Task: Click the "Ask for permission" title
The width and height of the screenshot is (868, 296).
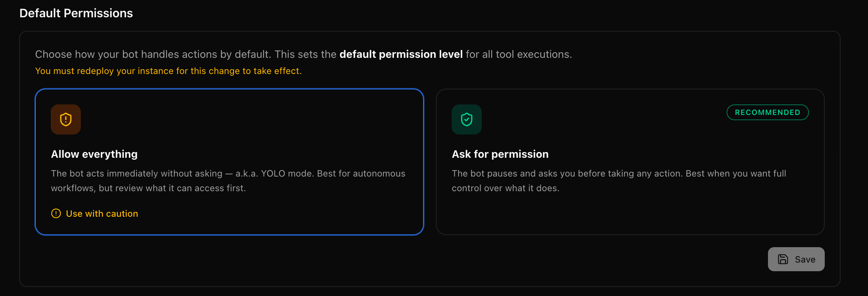Action: pyautogui.click(x=500, y=154)
